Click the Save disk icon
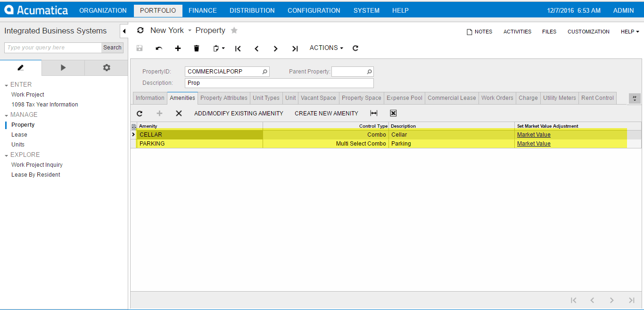The width and height of the screenshot is (644, 310). tap(140, 48)
